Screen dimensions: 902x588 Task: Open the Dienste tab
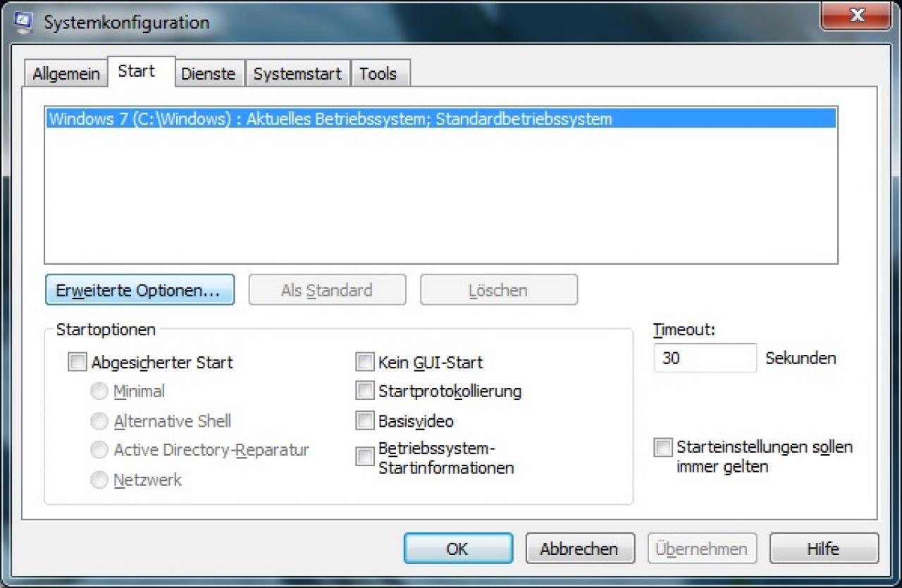pyautogui.click(x=209, y=74)
